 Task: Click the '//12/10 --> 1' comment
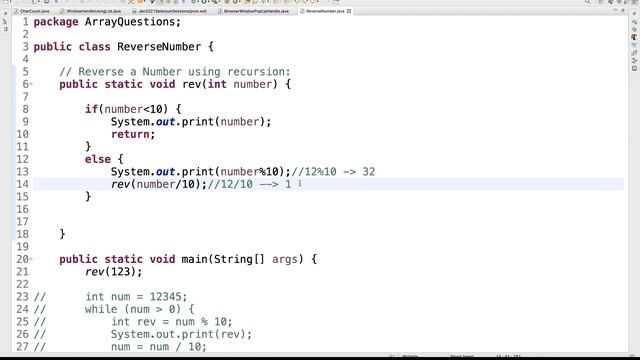(249, 184)
